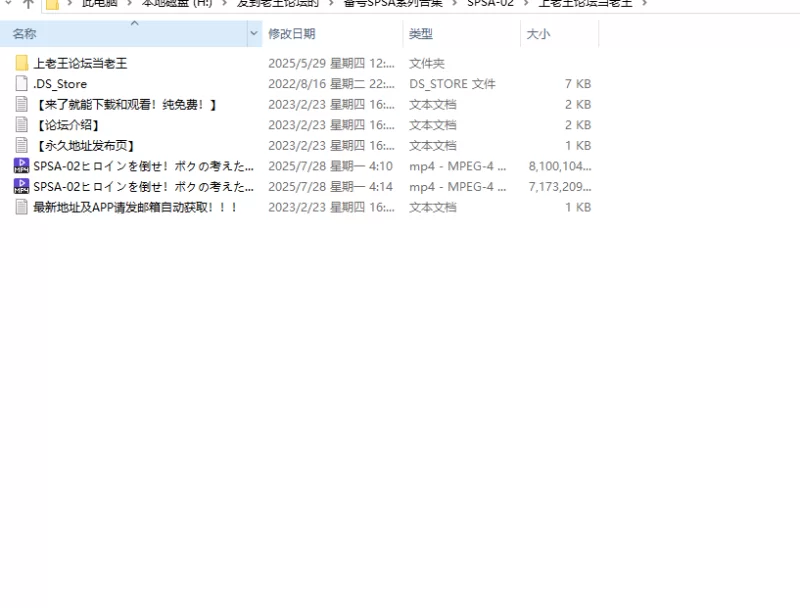Select the file 【来了就能下载和观看！纯免费！】
The width and height of the screenshot is (800, 608).
pyautogui.click(x=126, y=105)
